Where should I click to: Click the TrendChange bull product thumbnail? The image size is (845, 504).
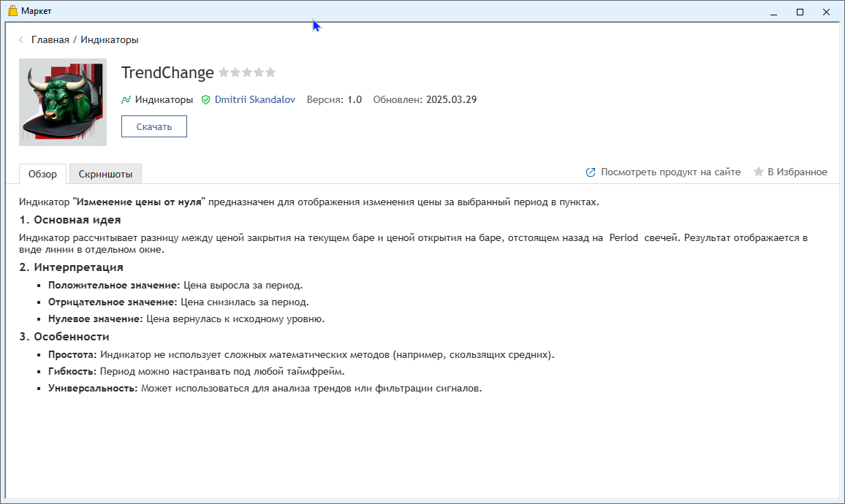coord(63,102)
